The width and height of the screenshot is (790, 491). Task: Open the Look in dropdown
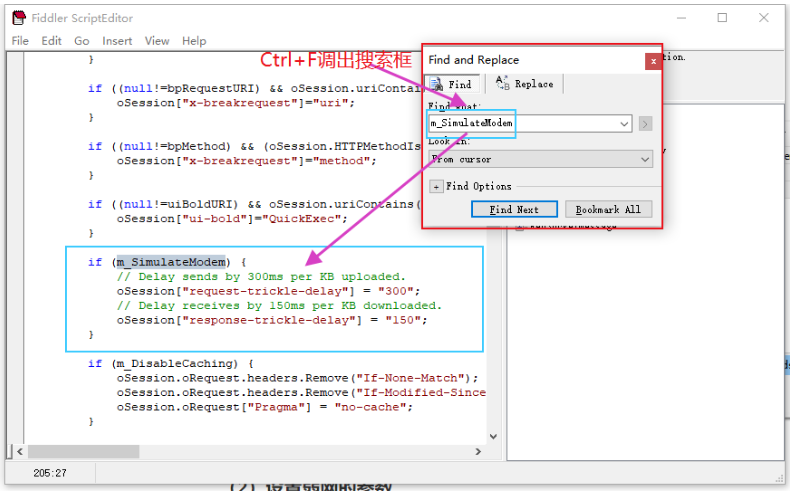click(x=541, y=159)
